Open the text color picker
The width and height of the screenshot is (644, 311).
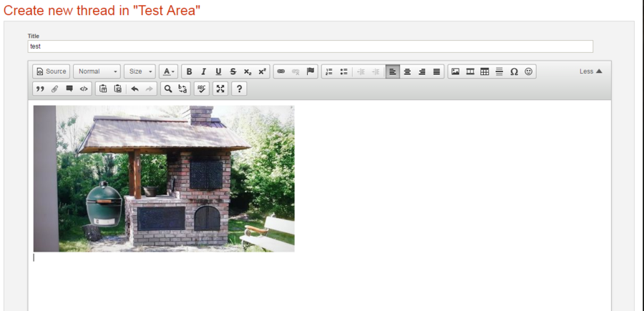(x=168, y=71)
